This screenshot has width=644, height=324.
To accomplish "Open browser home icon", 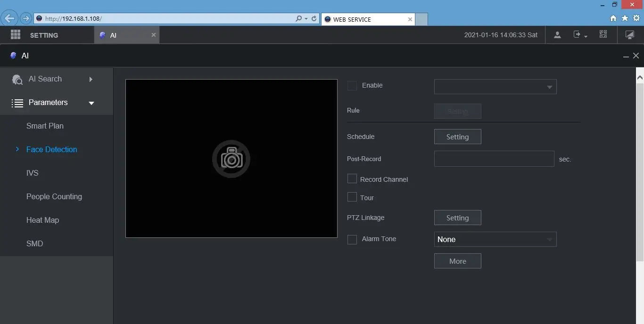I will (x=613, y=18).
